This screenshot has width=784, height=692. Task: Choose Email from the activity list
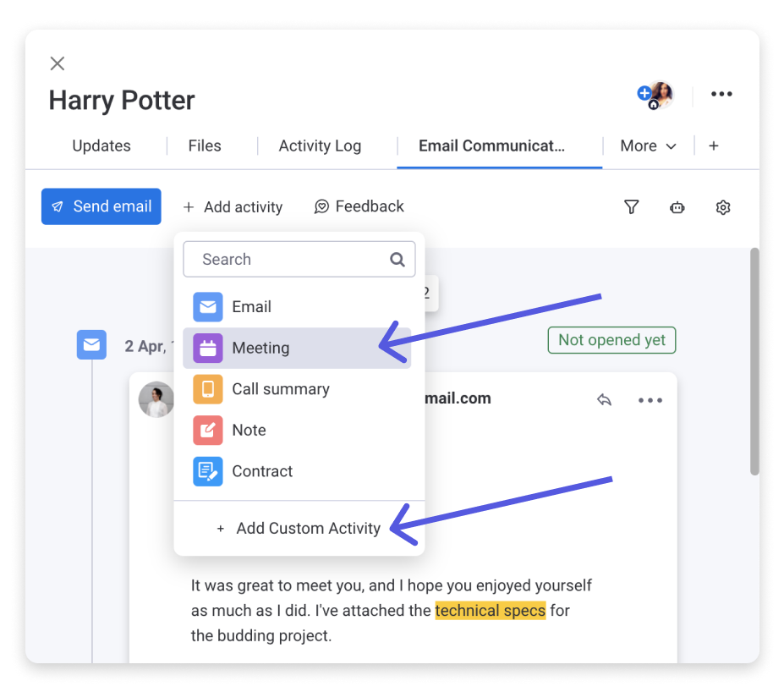pos(297,307)
